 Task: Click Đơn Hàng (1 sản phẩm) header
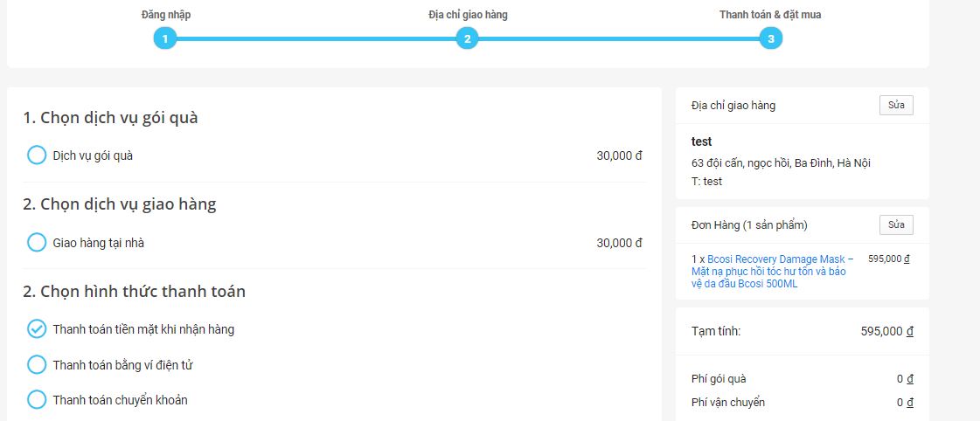pyautogui.click(x=749, y=224)
